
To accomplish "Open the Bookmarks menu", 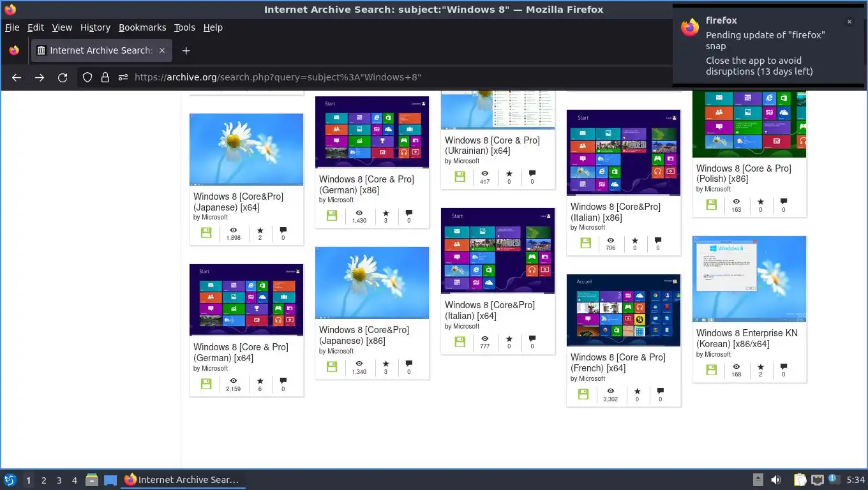I will 142,27.
